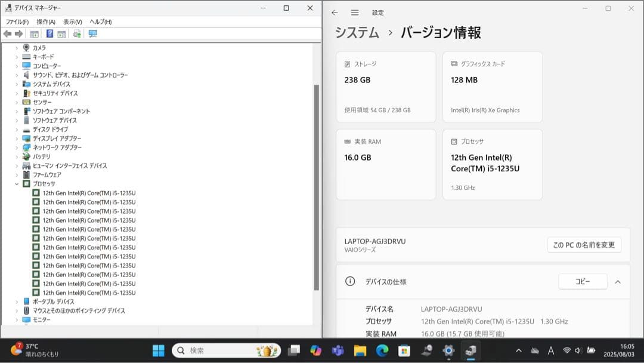The image size is (644, 363).
Task: Expand the ネットワーク アダプター node arrow
Action: 17,147
